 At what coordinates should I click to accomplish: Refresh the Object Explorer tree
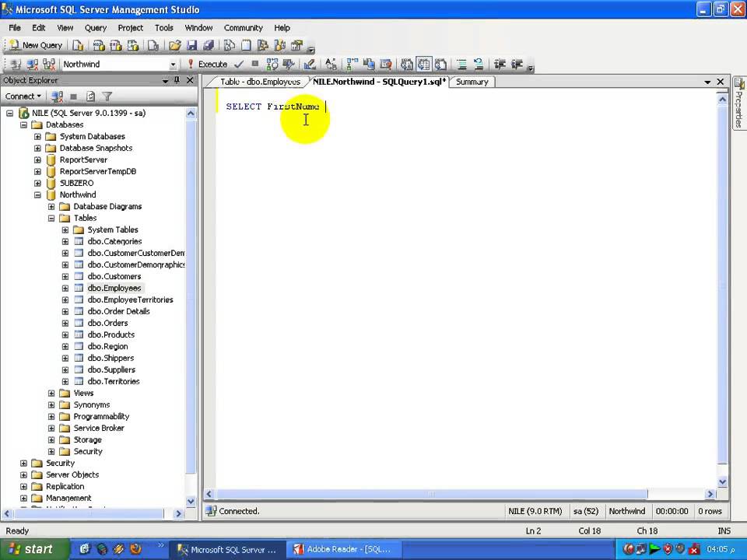click(x=90, y=96)
